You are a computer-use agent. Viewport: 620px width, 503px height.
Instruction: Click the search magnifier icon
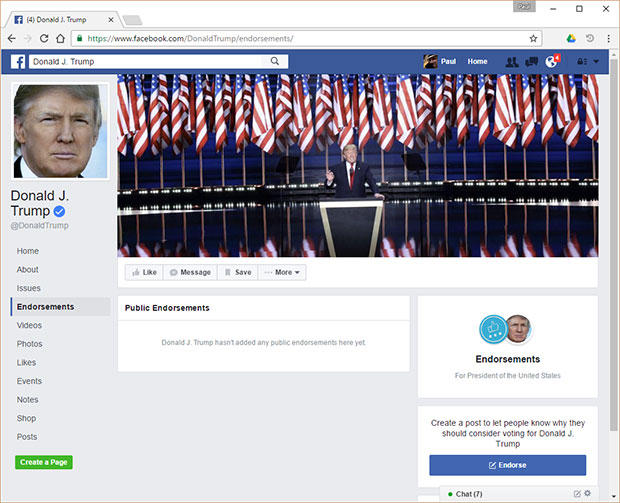click(274, 61)
